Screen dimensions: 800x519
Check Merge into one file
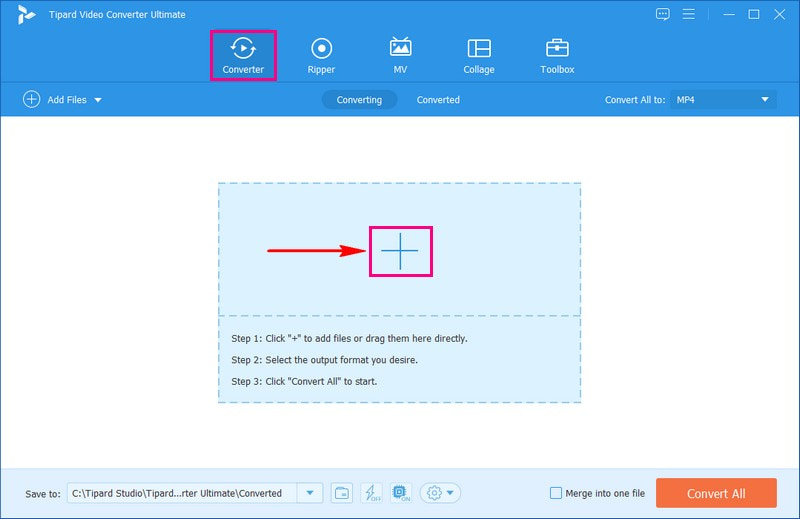point(556,493)
